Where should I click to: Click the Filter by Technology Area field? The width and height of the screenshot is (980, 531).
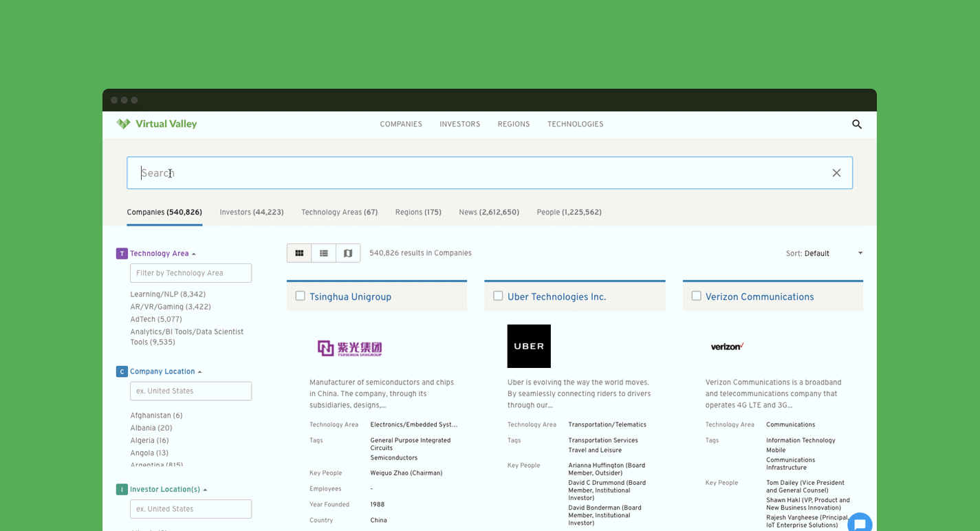click(190, 273)
